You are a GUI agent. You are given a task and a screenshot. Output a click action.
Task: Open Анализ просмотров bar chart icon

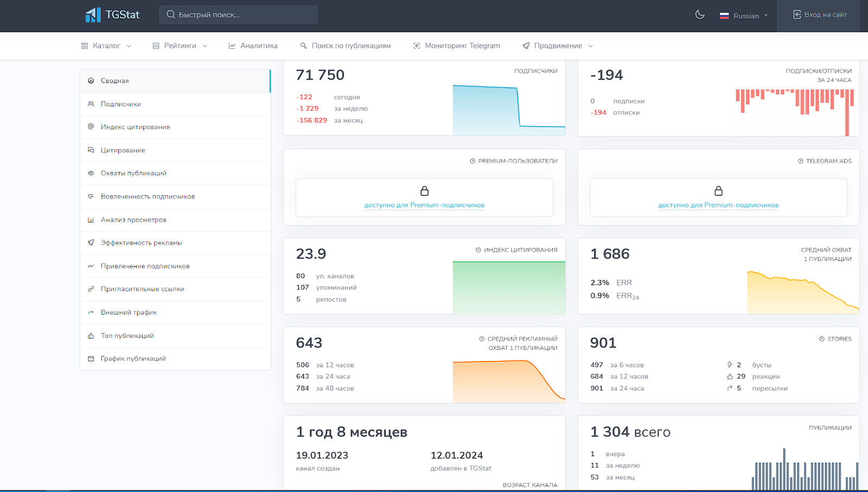point(91,220)
